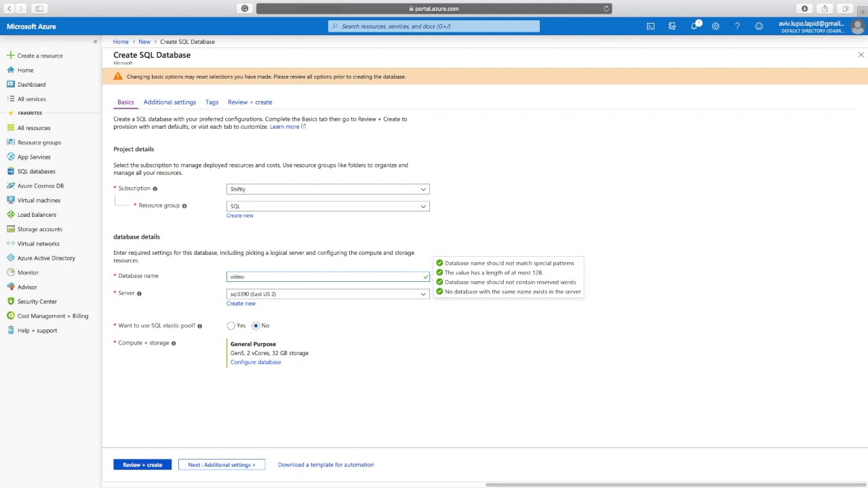Open feedback using the smiley icon
The image size is (868, 488).
759,26
